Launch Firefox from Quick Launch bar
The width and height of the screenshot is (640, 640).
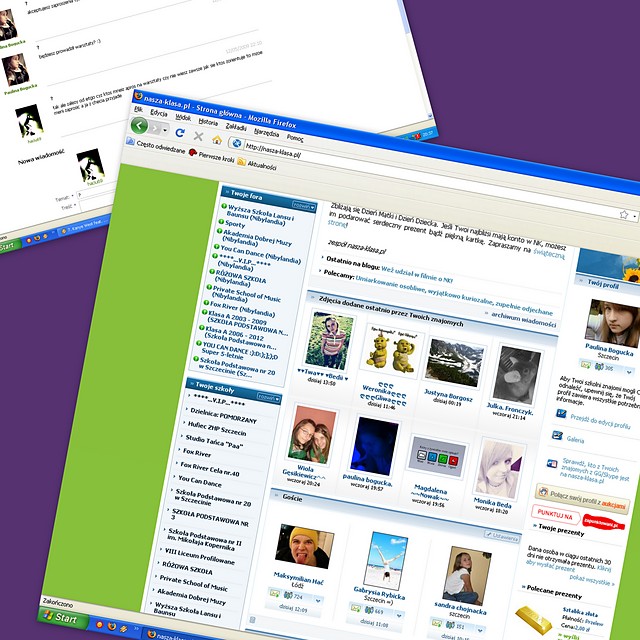pos(111,626)
